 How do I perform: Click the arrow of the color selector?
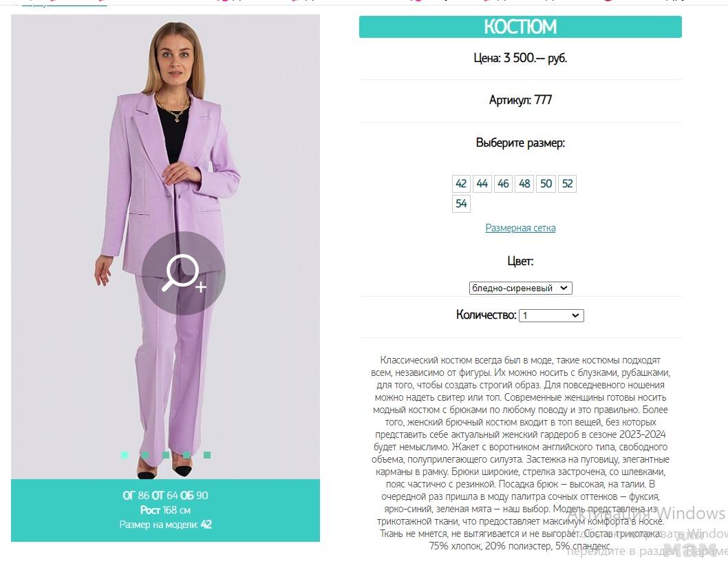click(x=564, y=288)
